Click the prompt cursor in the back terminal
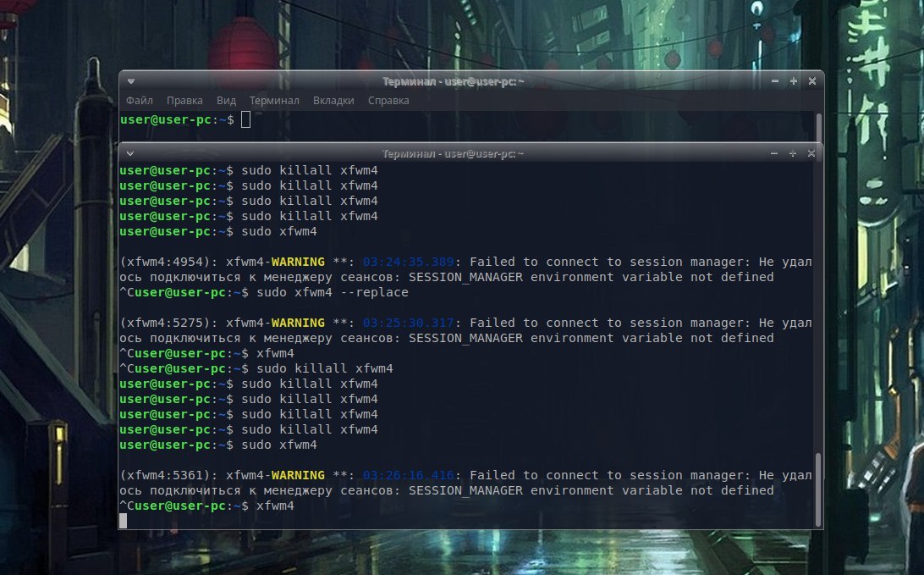 point(245,119)
